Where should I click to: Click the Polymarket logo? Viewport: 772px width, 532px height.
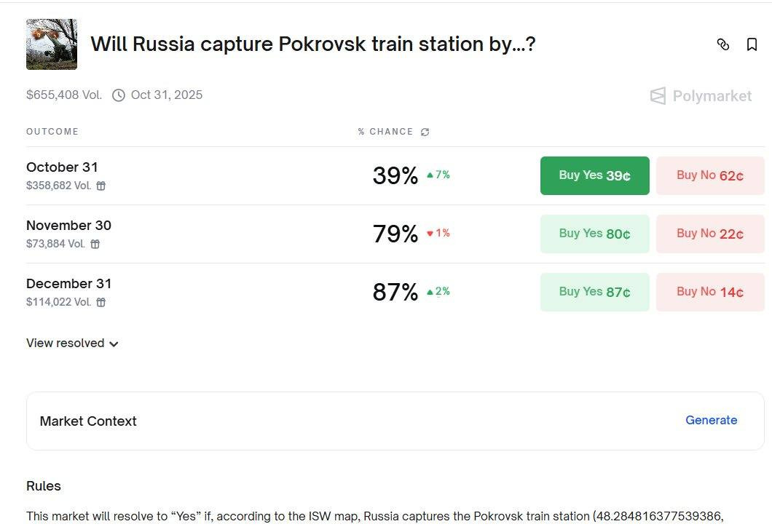coord(701,96)
